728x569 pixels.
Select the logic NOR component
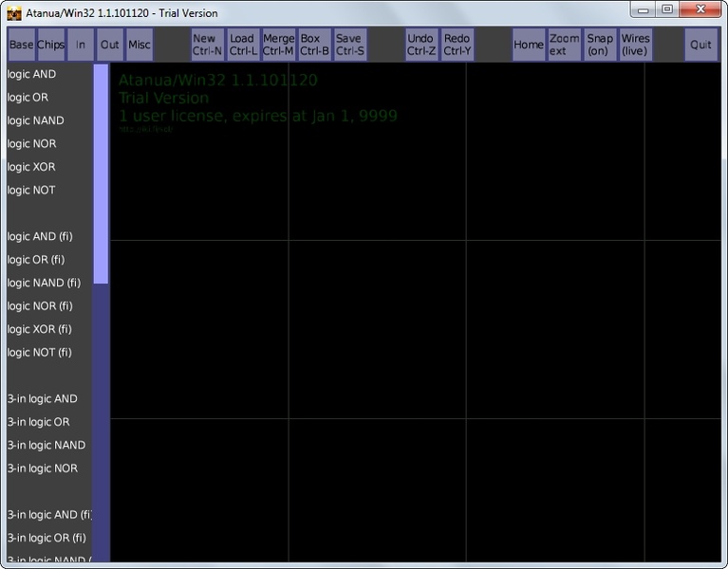click(31, 144)
